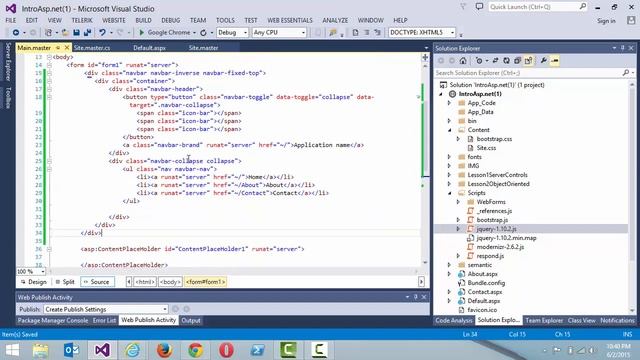Select the form#form1 breadcrumb tag

click(205, 282)
